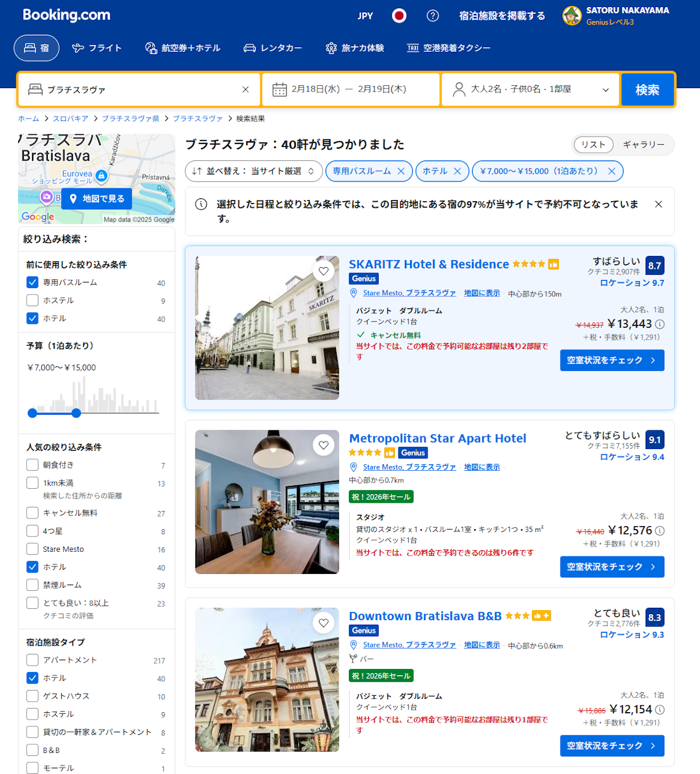Check the Stare Mesto filter
This screenshot has height=774, width=700.
click(33, 549)
